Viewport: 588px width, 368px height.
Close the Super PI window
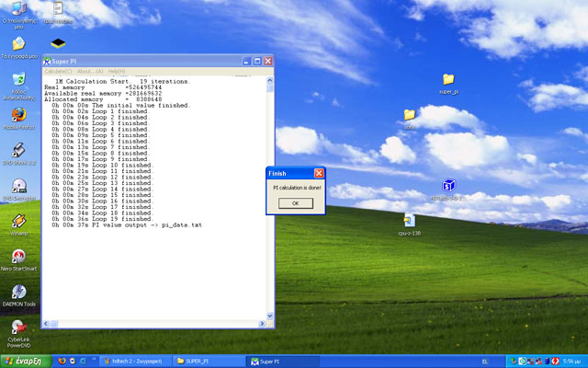coord(267,62)
